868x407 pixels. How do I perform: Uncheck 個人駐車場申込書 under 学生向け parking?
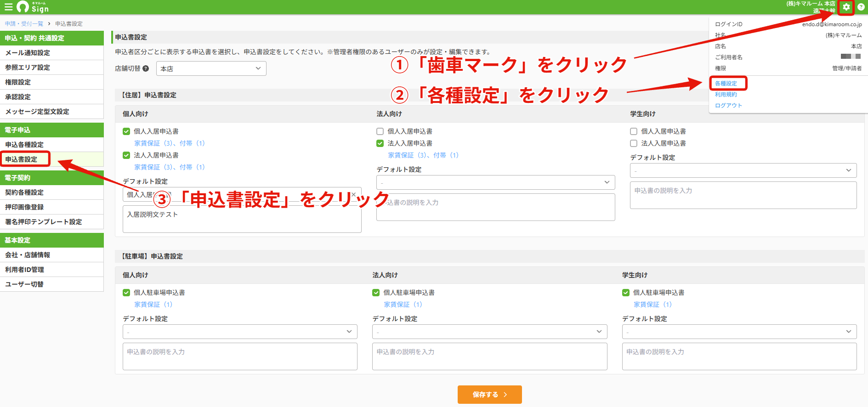click(x=626, y=293)
